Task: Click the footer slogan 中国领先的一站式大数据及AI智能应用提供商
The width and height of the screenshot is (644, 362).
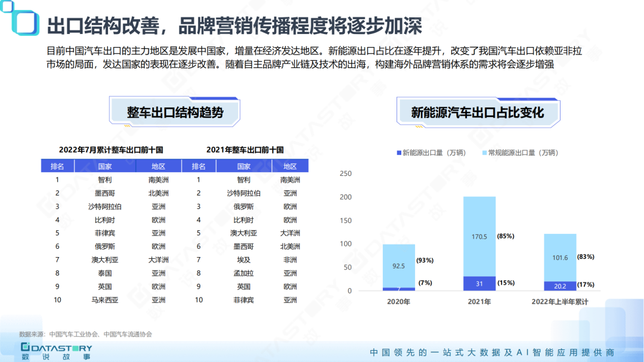Action: coord(492,352)
